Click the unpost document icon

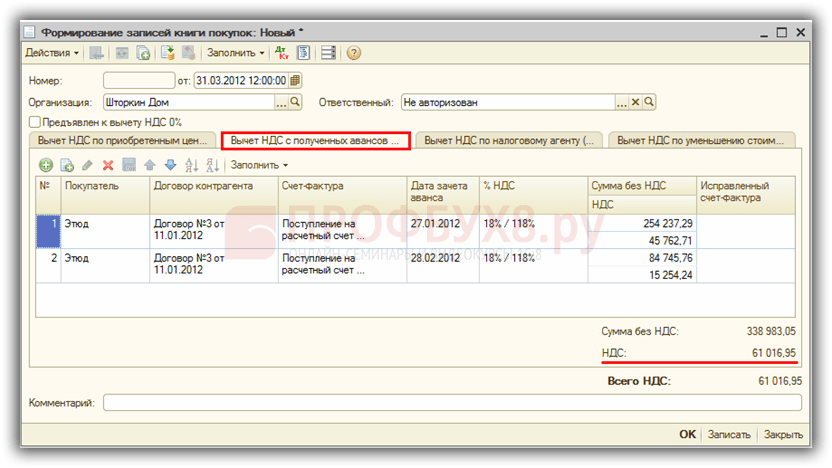click(x=188, y=53)
